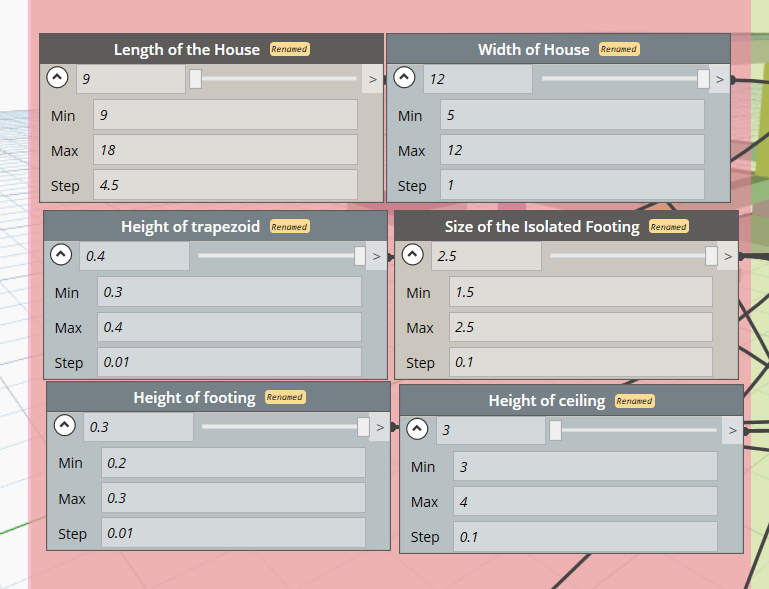The width and height of the screenshot is (769, 589).
Task: Click the Height of ceiling slider track
Action: [x=633, y=430]
